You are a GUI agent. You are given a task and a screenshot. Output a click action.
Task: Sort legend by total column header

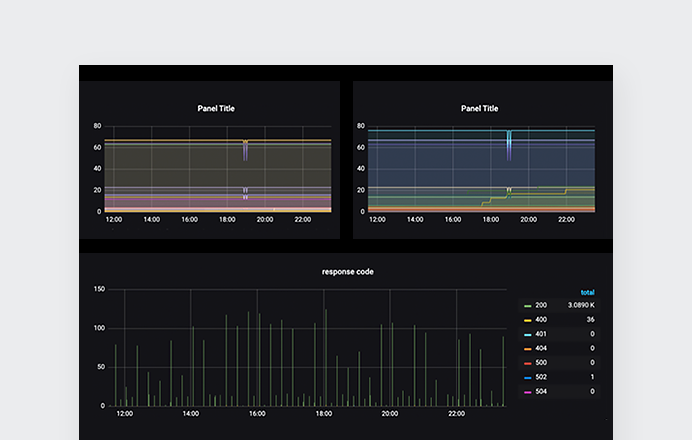(x=587, y=292)
